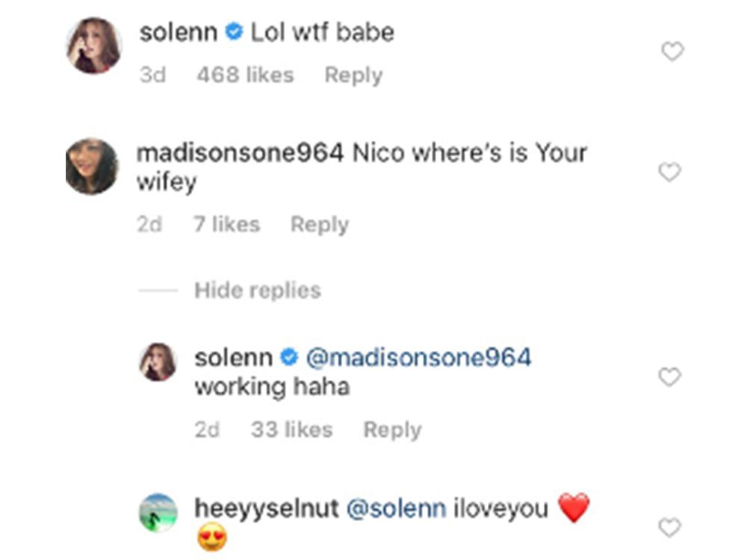This screenshot has height=560, width=747.
Task: Like solenn's "Lol wtf babe" comment
Action: coord(672,52)
